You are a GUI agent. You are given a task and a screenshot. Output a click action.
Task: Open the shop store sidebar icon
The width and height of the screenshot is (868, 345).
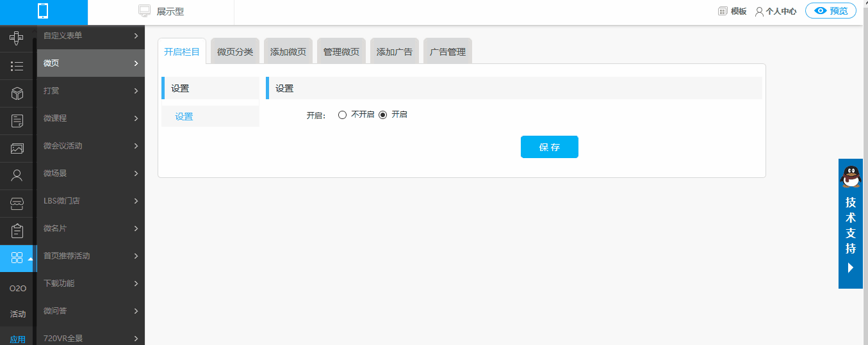tap(17, 204)
